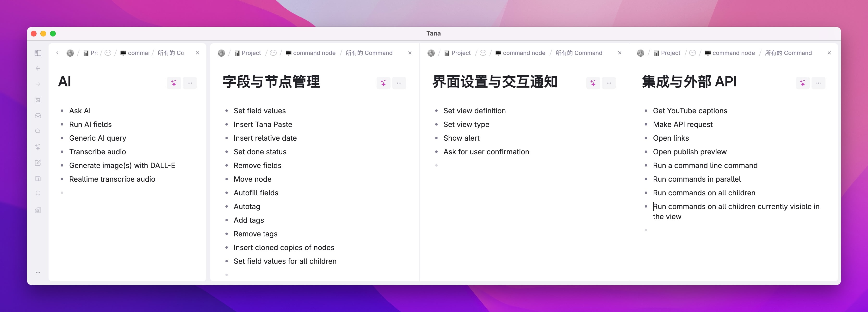Viewport: 868px width, 312px height.
Task: Select Ask for user confirmation node
Action: tap(486, 152)
